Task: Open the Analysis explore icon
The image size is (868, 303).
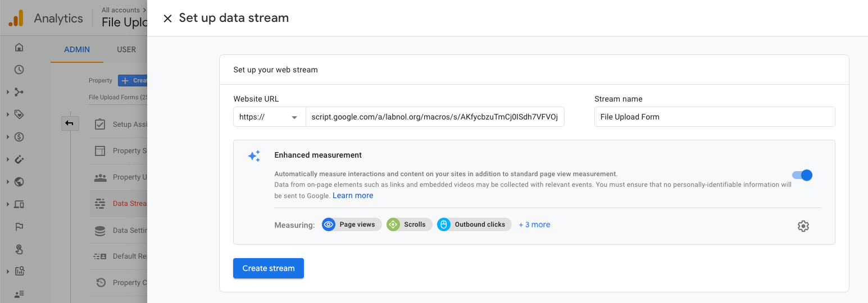Action: click(19, 272)
